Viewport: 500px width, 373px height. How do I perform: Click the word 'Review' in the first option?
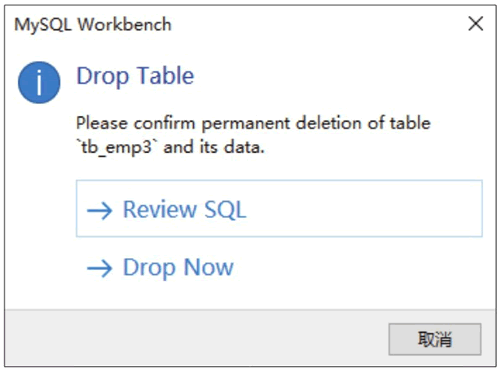pos(160,210)
